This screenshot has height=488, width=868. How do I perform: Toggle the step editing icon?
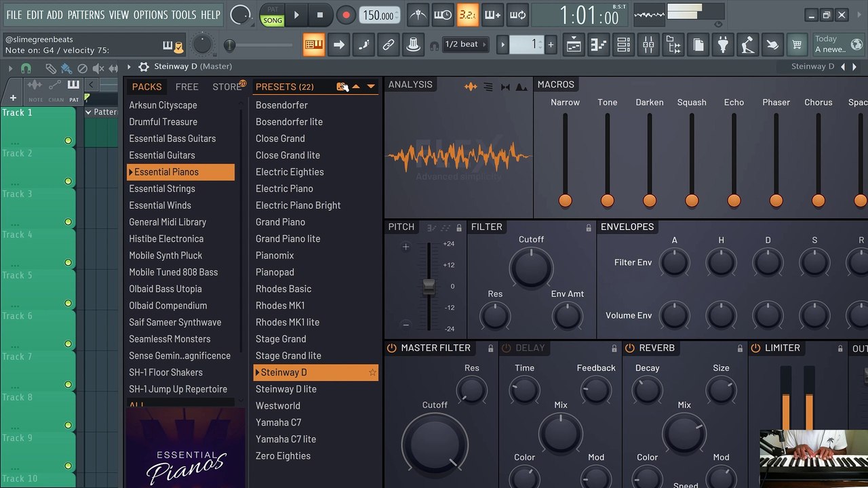363,45
